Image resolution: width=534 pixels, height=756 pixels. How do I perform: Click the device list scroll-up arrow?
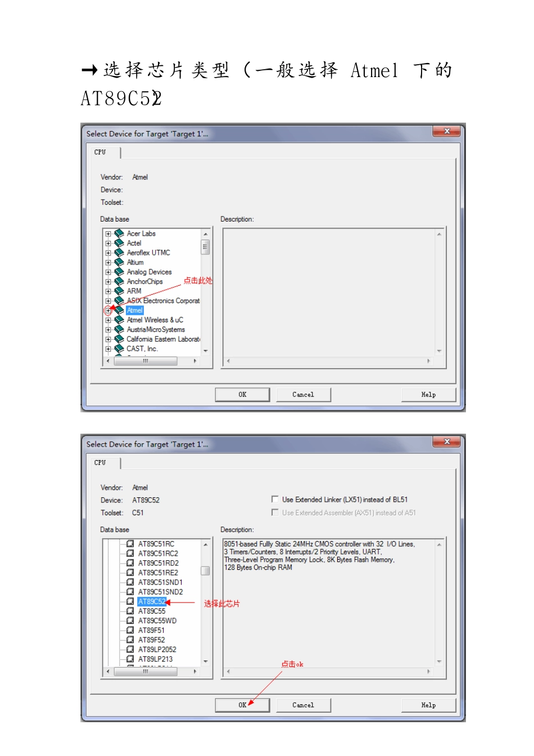(205, 544)
